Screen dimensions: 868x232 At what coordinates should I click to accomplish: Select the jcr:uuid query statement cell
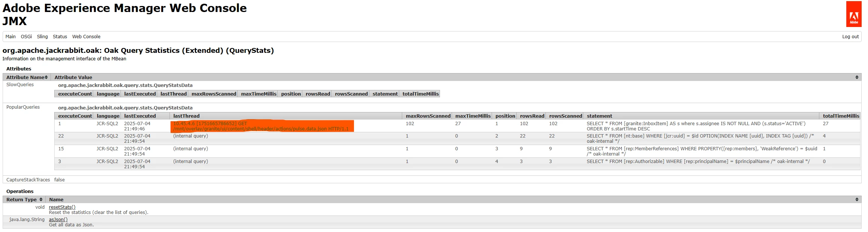pyautogui.click(x=700, y=139)
